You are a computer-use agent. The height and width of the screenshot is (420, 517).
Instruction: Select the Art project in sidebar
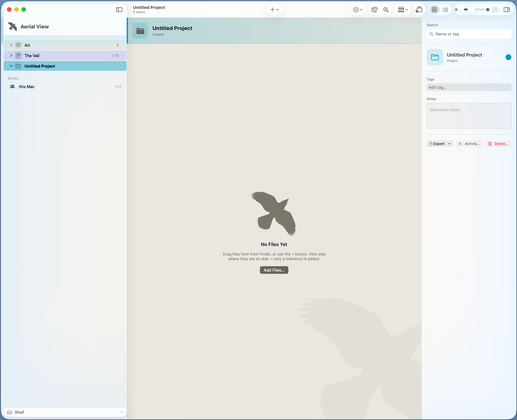coord(65,45)
